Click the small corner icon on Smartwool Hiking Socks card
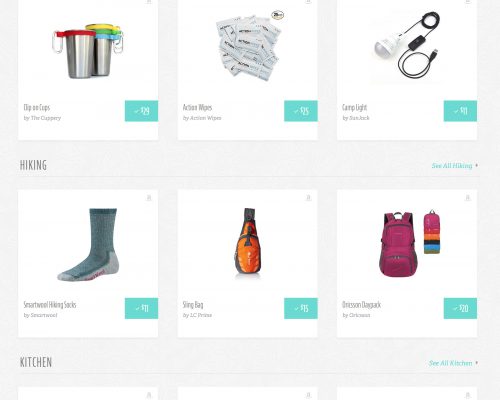 coord(149,198)
